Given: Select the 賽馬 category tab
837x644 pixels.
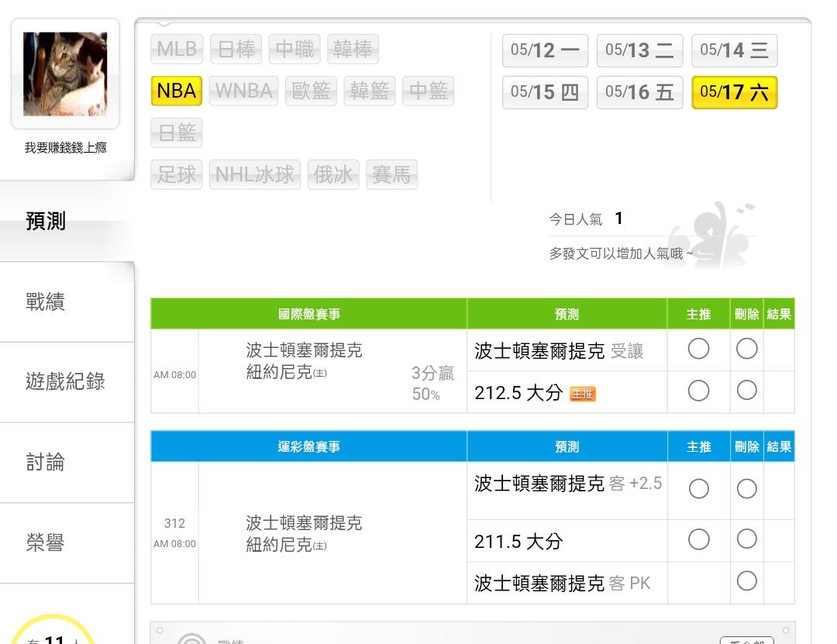Looking at the screenshot, I should 392,174.
